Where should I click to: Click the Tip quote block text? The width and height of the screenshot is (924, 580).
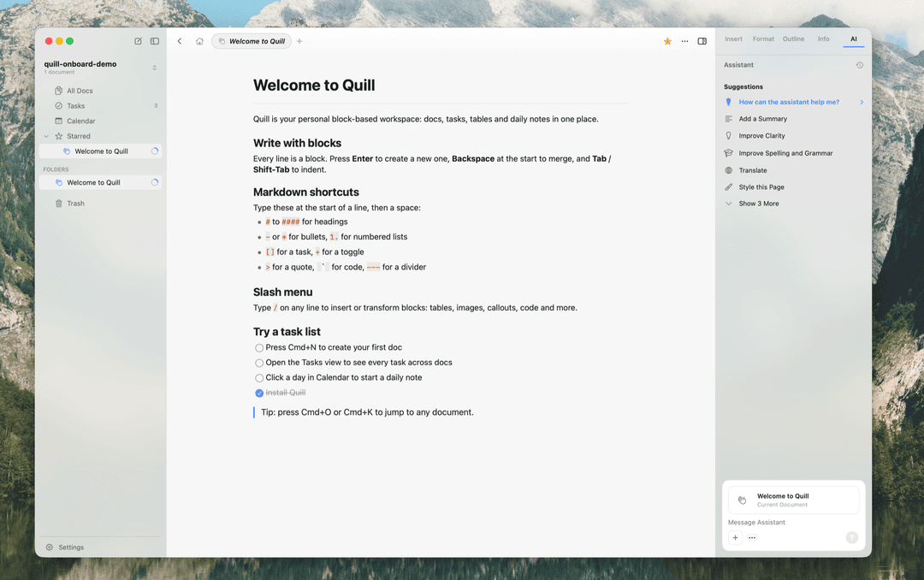point(367,412)
